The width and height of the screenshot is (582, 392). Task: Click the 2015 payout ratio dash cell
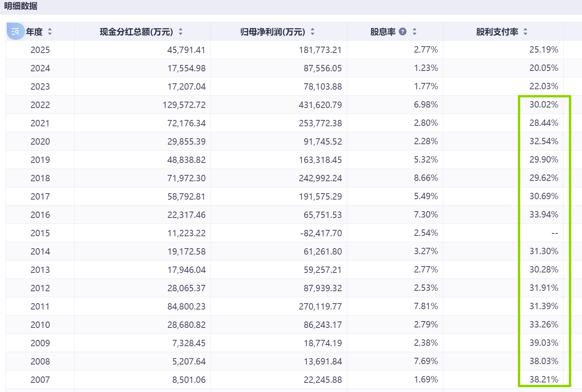click(554, 233)
